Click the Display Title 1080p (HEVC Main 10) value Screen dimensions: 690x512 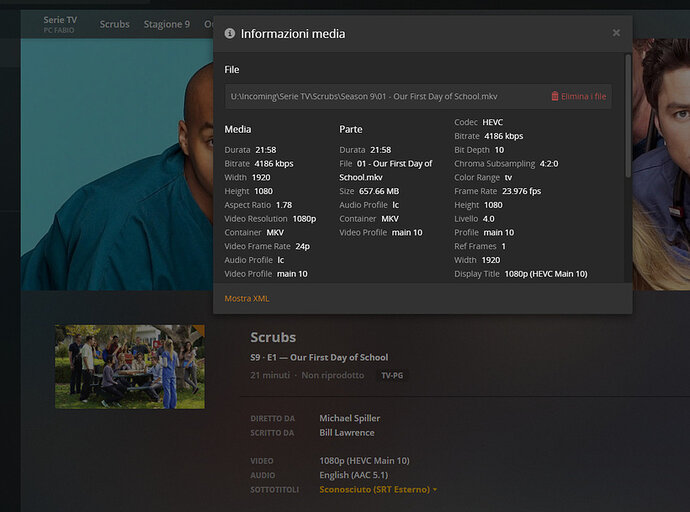click(546, 274)
